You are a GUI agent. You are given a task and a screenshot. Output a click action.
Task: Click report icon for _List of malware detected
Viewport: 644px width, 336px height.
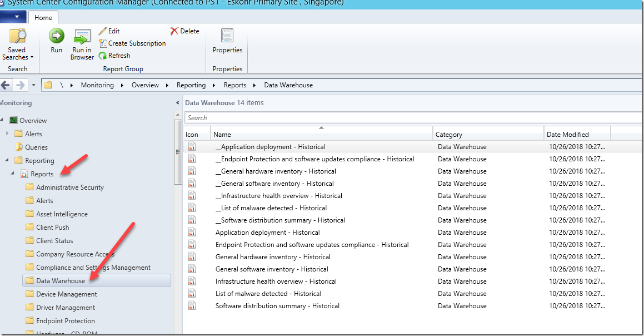pos(192,208)
